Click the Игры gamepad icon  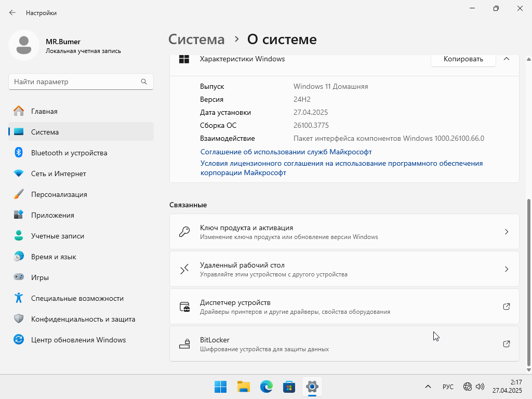[19, 277]
